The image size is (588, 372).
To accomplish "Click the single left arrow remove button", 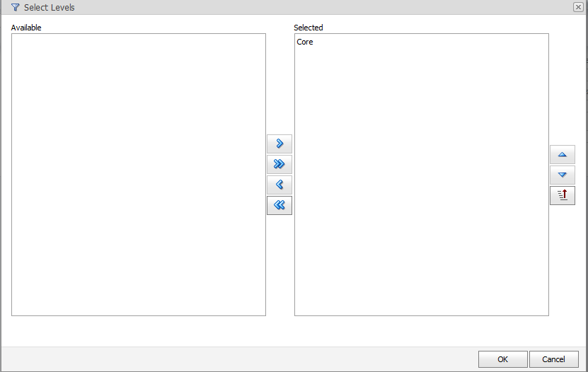I will pyautogui.click(x=279, y=185).
